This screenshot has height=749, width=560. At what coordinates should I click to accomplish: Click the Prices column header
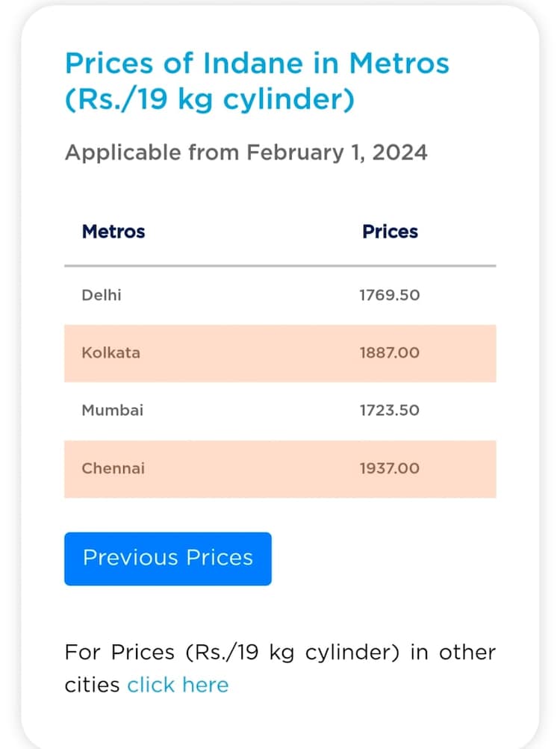(x=390, y=231)
